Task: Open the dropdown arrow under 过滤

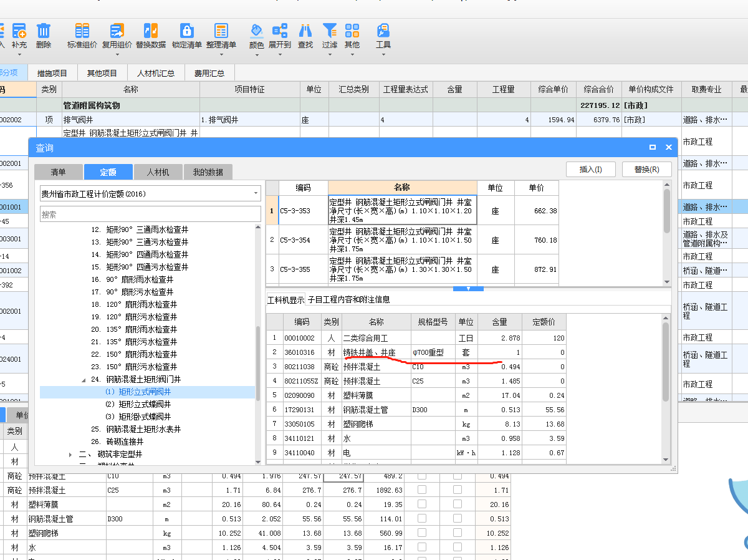Action: pos(330,54)
